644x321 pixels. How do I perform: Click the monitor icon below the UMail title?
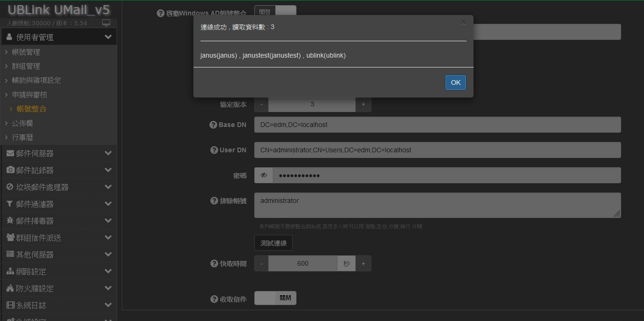[x=106, y=23]
